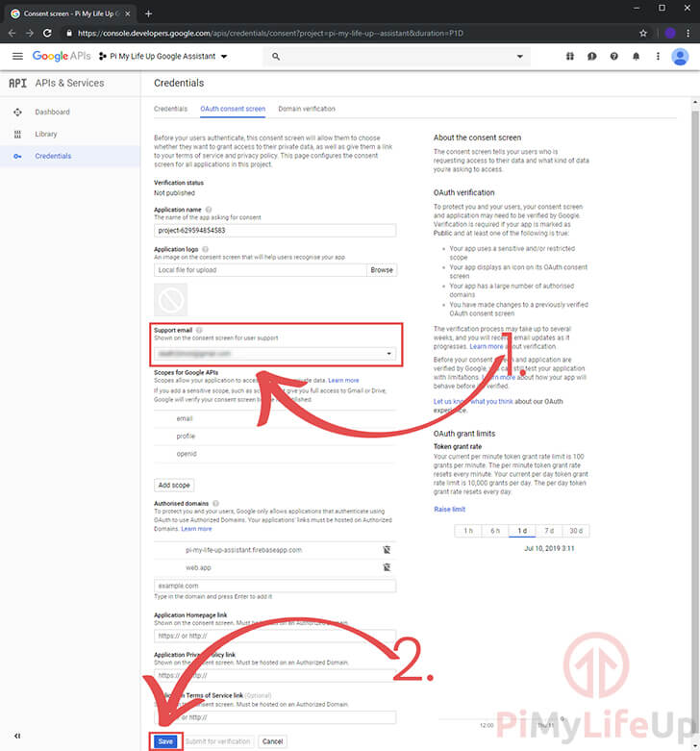Reload the page with refresh icon
700x751 pixels.
[47, 33]
